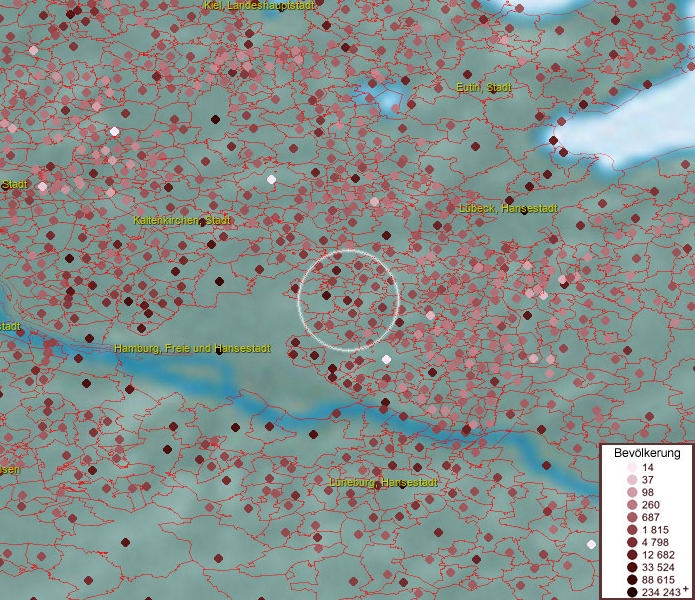
Task: Select the 'Kaltenkirchen, Stadt' label
Action: coord(182,220)
